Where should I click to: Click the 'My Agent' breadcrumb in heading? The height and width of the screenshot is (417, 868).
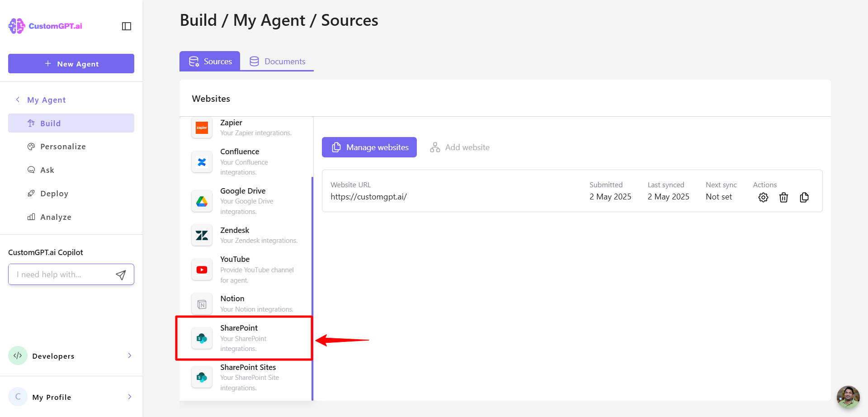pyautogui.click(x=269, y=20)
